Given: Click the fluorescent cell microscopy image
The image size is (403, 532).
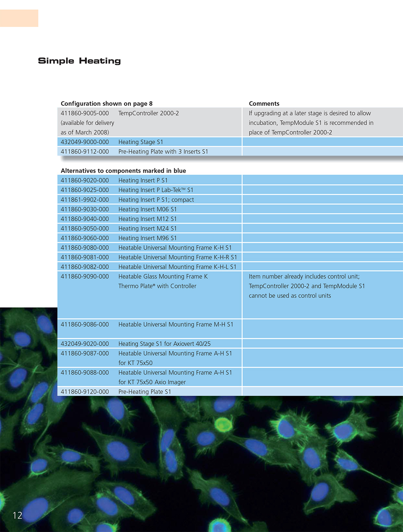Looking at the screenshot, I should click(x=201, y=464).
